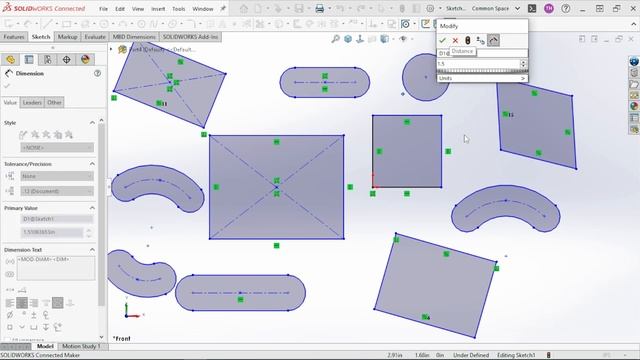Open the FeatureManager design tree tab
Image resolution: width=640 pixels, height=360 pixels.
(10, 60)
